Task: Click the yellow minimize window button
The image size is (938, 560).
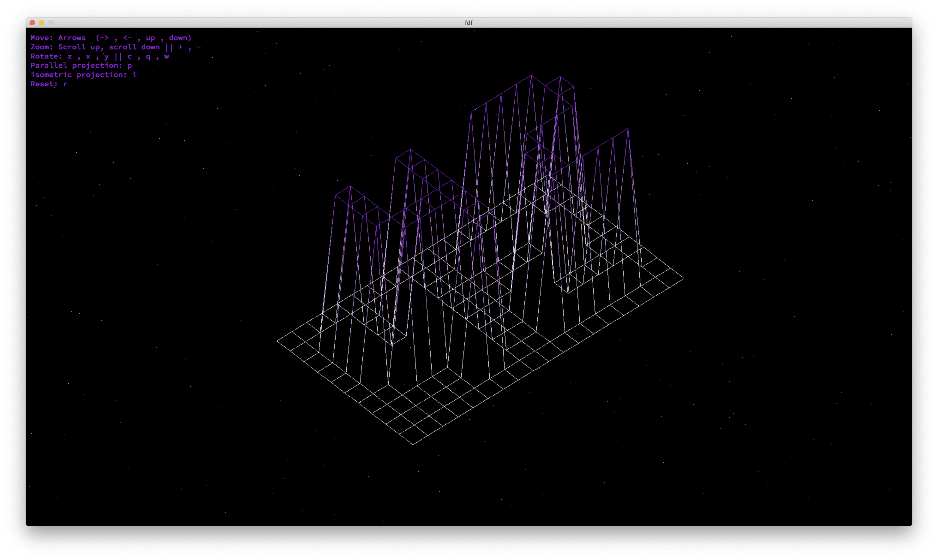Action: tap(42, 23)
